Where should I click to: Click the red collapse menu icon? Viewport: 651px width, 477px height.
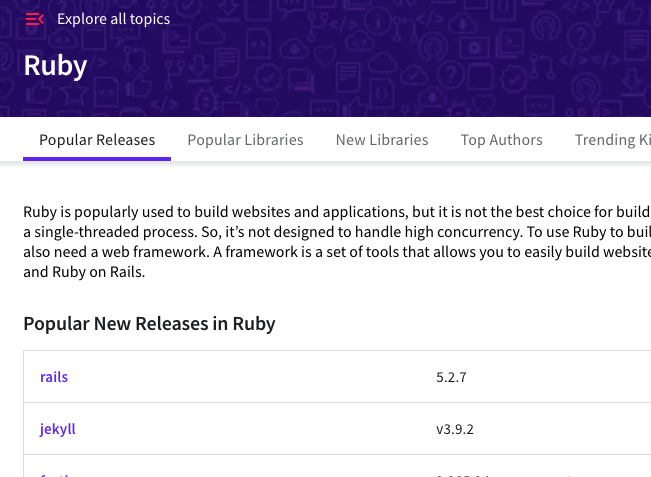(35, 19)
